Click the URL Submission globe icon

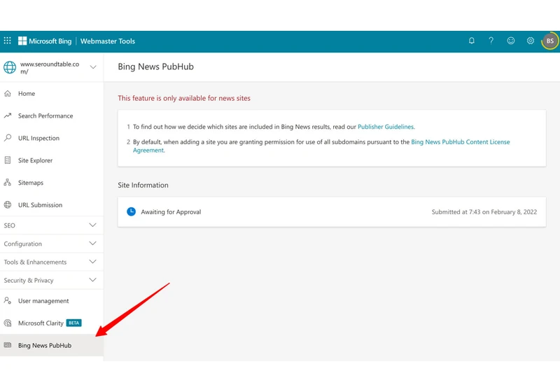(x=8, y=204)
